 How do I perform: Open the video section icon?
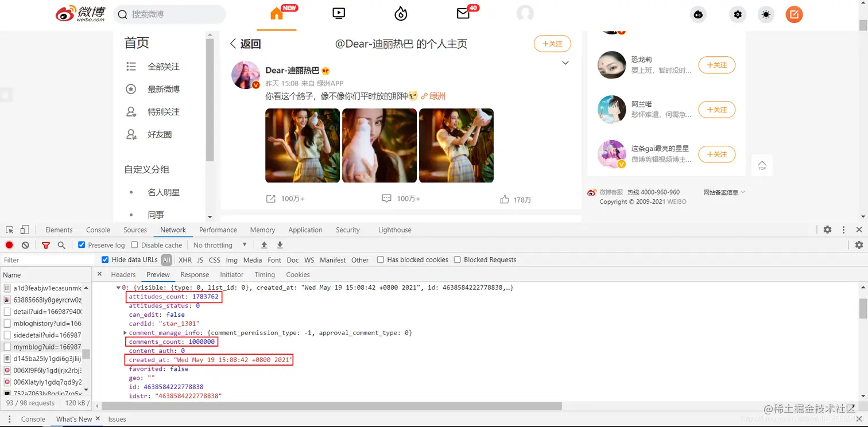click(x=339, y=14)
